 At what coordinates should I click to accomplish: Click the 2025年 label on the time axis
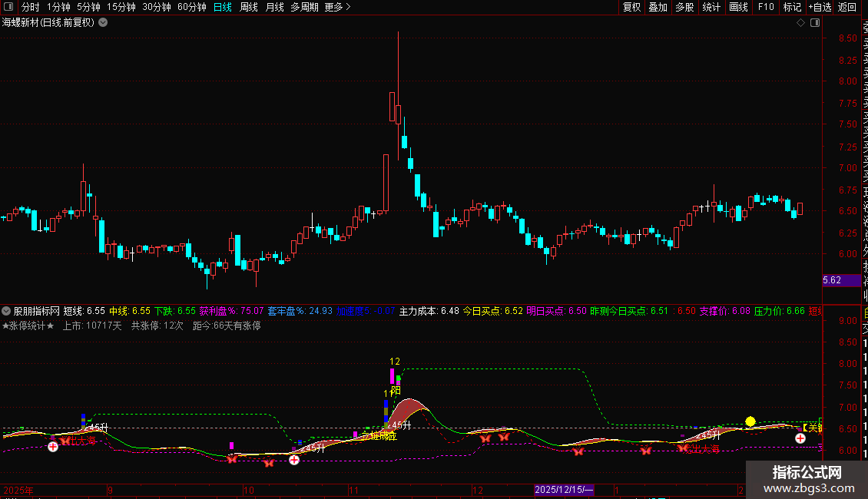[x=18, y=490]
